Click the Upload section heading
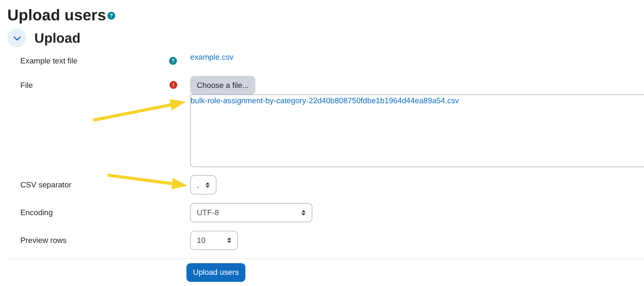 click(57, 38)
